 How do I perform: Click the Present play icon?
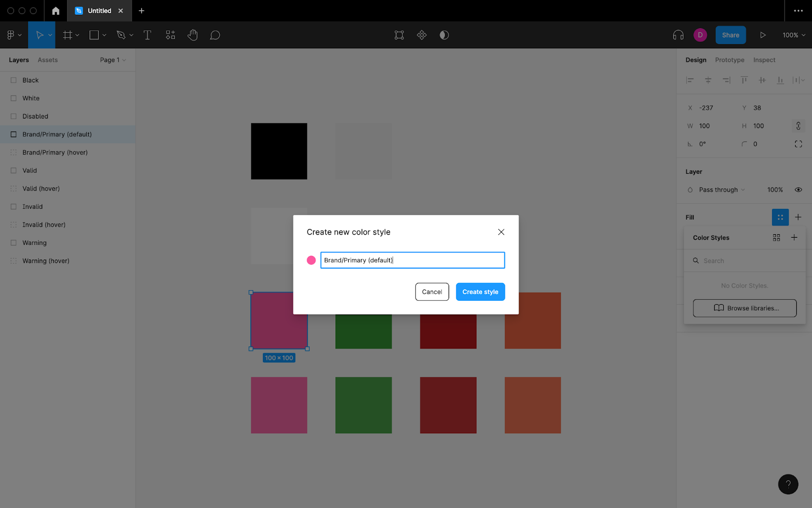pyautogui.click(x=762, y=35)
